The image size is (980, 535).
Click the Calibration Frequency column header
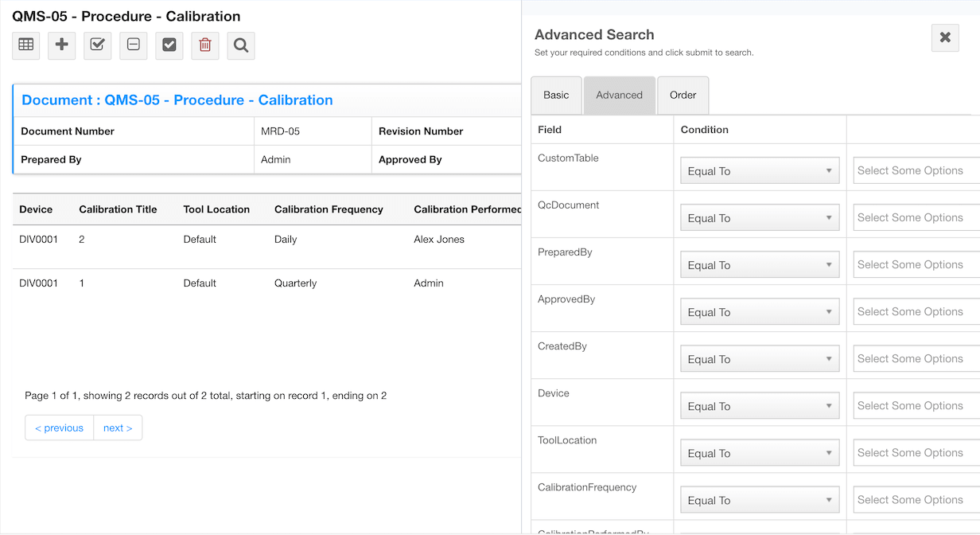coord(329,209)
